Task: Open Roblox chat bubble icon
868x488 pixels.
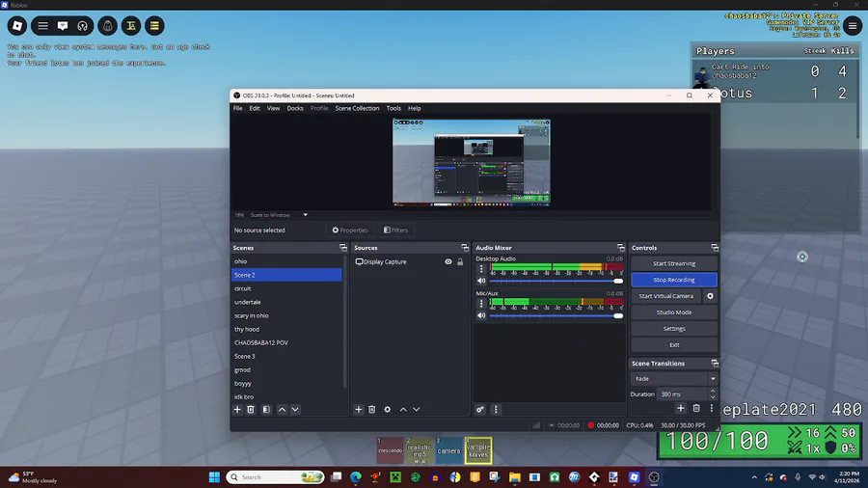Action: (x=63, y=25)
